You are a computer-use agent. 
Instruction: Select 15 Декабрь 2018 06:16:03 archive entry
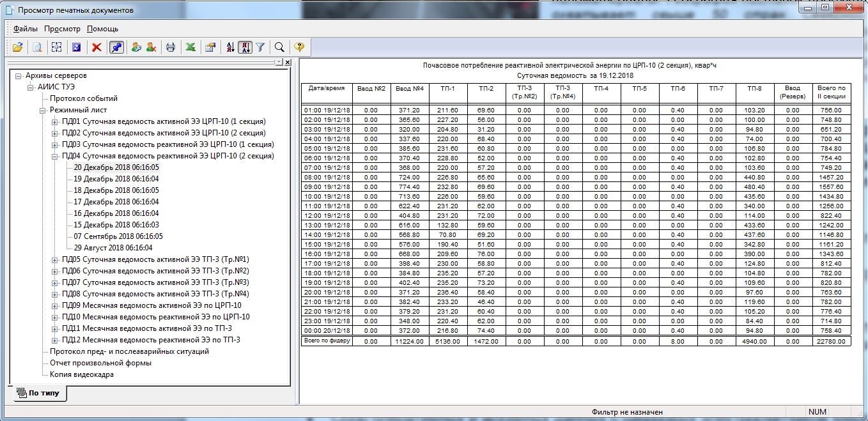pos(116,225)
